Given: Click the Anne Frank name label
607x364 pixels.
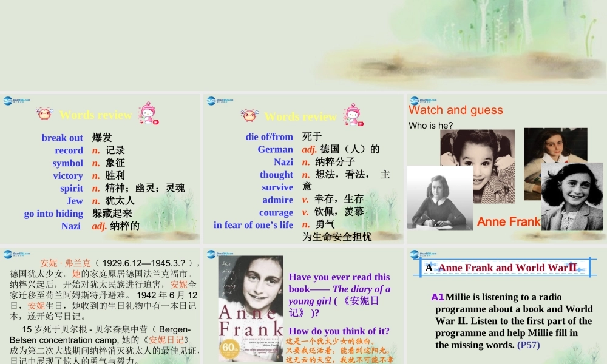Looking at the screenshot, I should click(507, 222).
